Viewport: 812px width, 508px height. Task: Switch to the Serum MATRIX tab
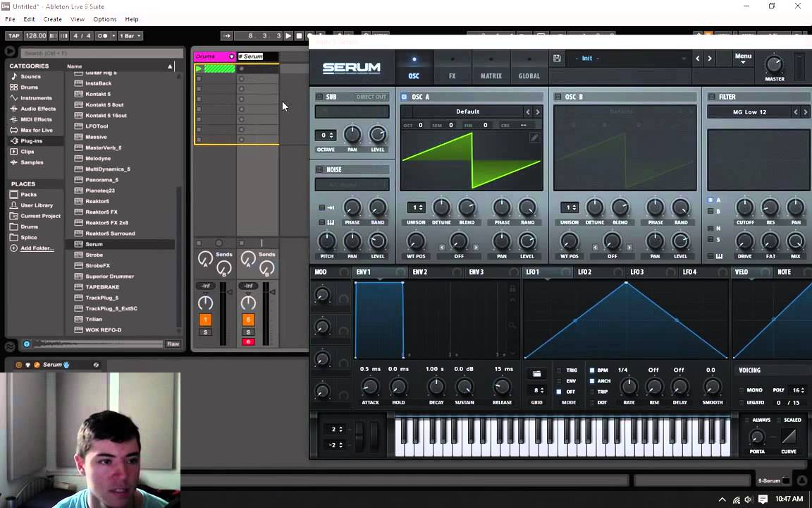491,68
